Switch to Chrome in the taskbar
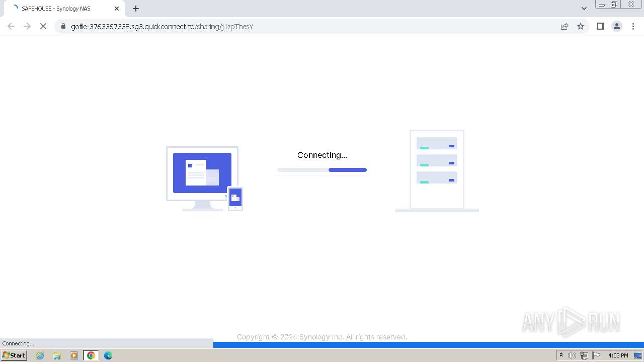The image size is (644, 362). 91,355
